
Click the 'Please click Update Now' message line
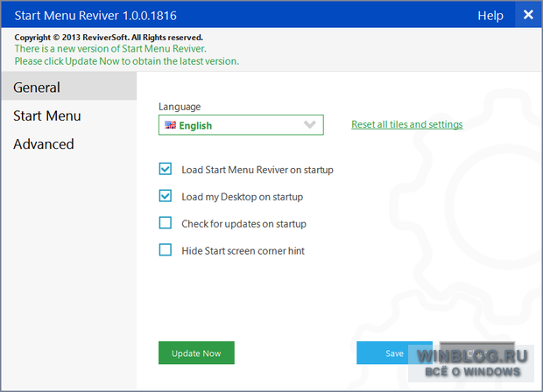127,61
